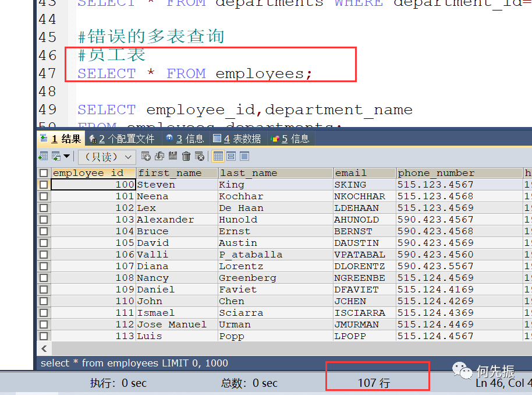
Task: Open the 3 信息 tab
Action: [x=185, y=139]
